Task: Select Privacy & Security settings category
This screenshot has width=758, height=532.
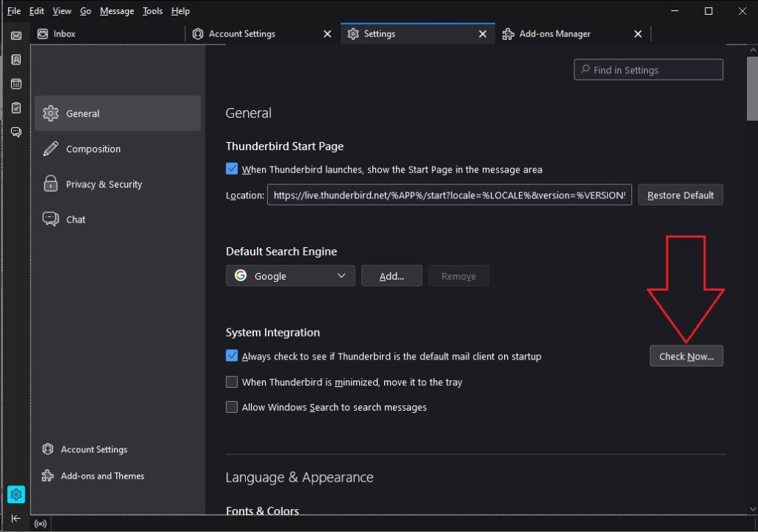Action: (104, 184)
